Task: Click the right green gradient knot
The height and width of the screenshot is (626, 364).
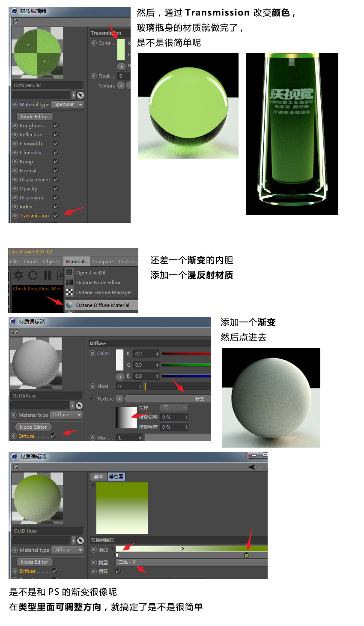Action: [x=246, y=555]
